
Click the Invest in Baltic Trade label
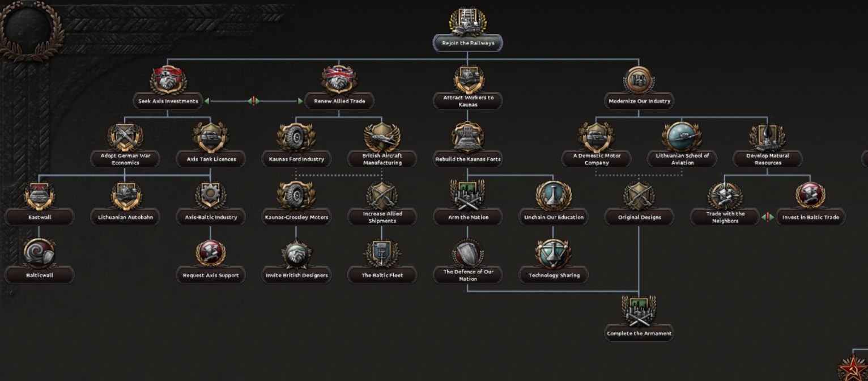(810, 217)
